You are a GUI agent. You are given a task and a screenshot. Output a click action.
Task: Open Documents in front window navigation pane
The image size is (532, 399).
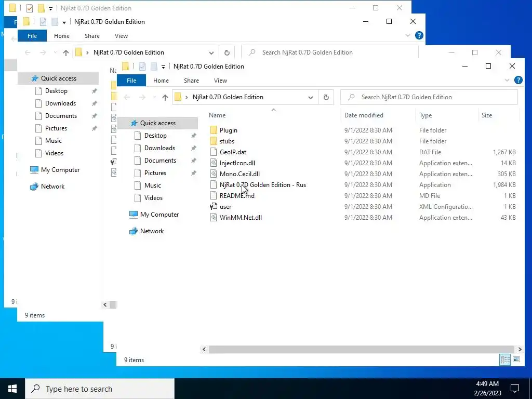(x=160, y=161)
